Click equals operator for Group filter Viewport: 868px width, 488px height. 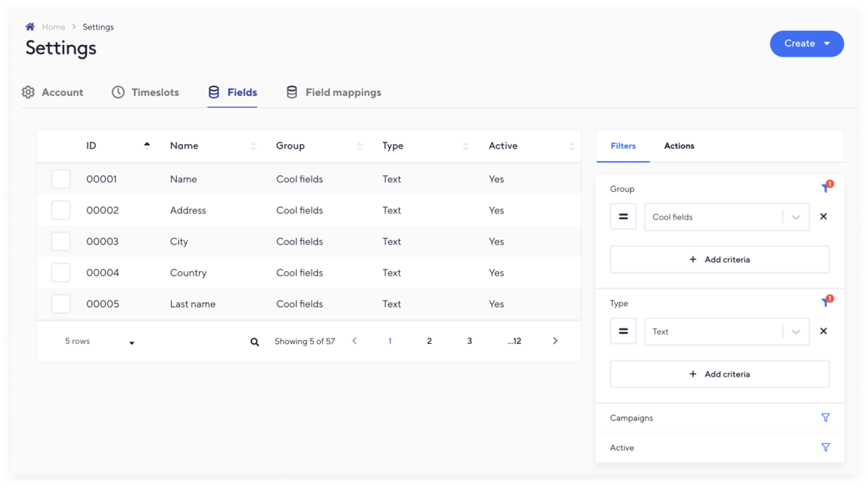623,217
